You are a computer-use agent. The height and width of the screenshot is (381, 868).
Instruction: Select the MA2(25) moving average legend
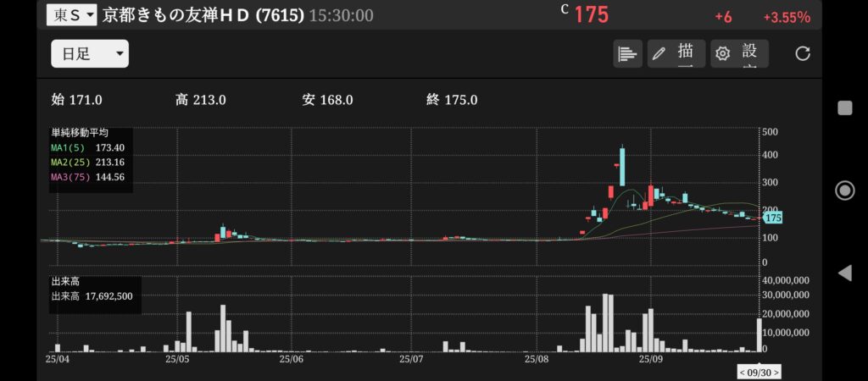tap(88, 162)
